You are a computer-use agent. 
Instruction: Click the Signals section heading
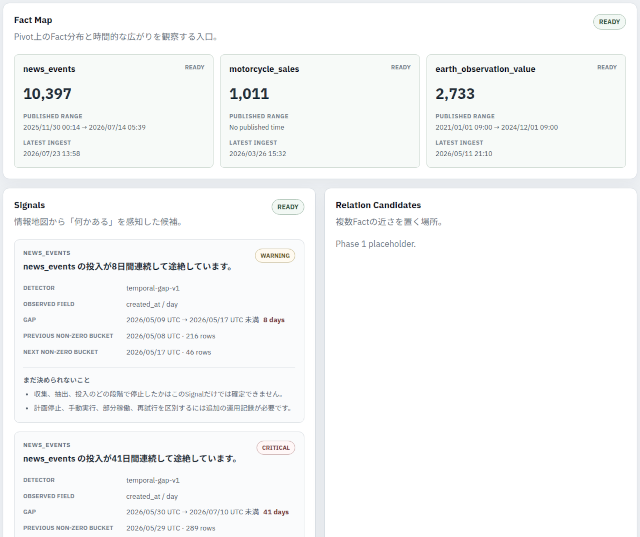(x=29, y=205)
